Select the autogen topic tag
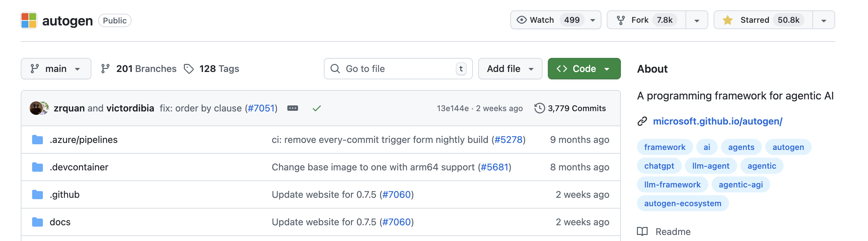Image resolution: width=868 pixels, height=241 pixels. [x=788, y=147]
